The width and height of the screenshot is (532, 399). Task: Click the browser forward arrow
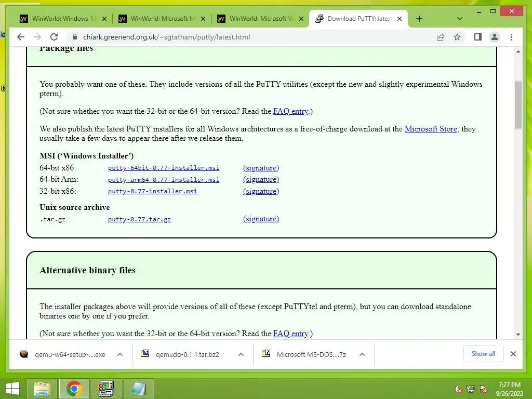[37, 37]
